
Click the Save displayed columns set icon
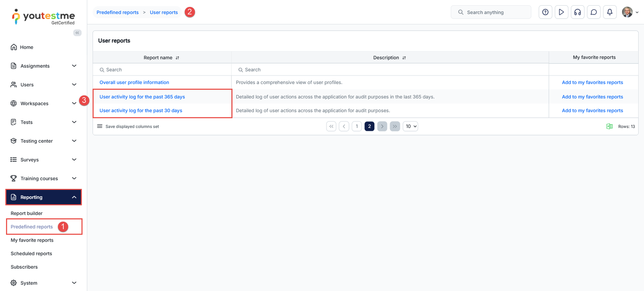click(100, 126)
